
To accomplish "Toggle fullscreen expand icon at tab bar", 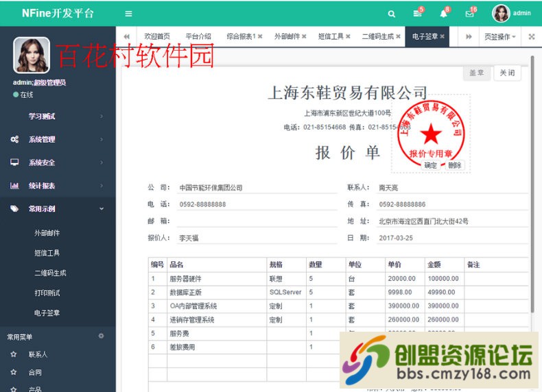I will point(532,36).
